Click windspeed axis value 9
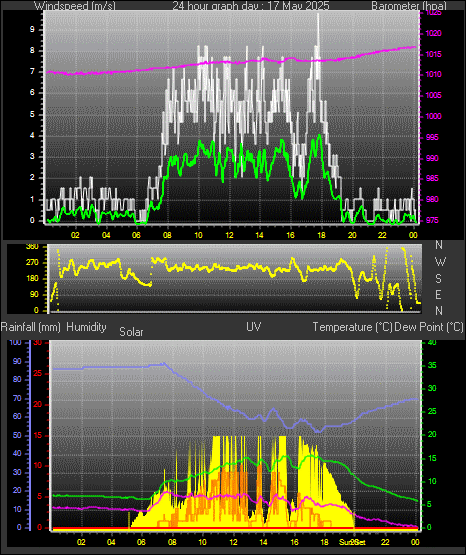Viewport: 466px width, 555px height. point(32,29)
